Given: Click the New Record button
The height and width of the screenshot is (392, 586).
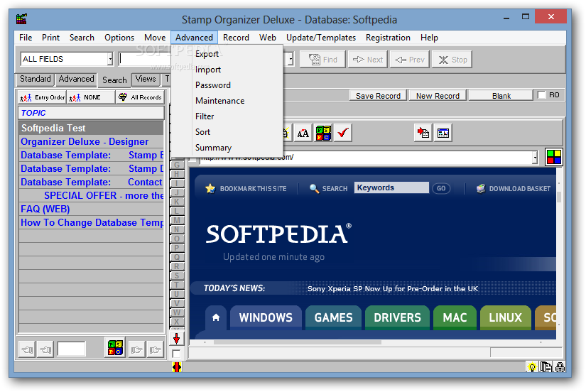Looking at the screenshot, I should pyautogui.click(x=438, y=96).
